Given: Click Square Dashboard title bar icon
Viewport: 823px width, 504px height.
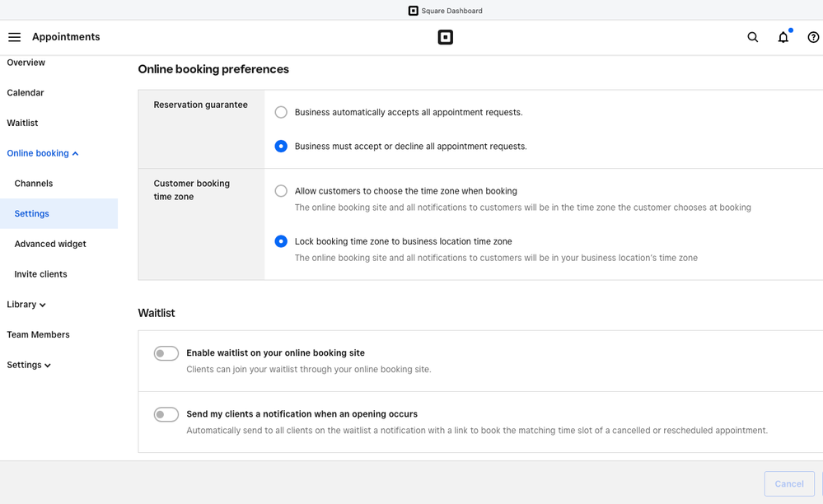Looking at the screenshot, I should click(x=414, y=11).
